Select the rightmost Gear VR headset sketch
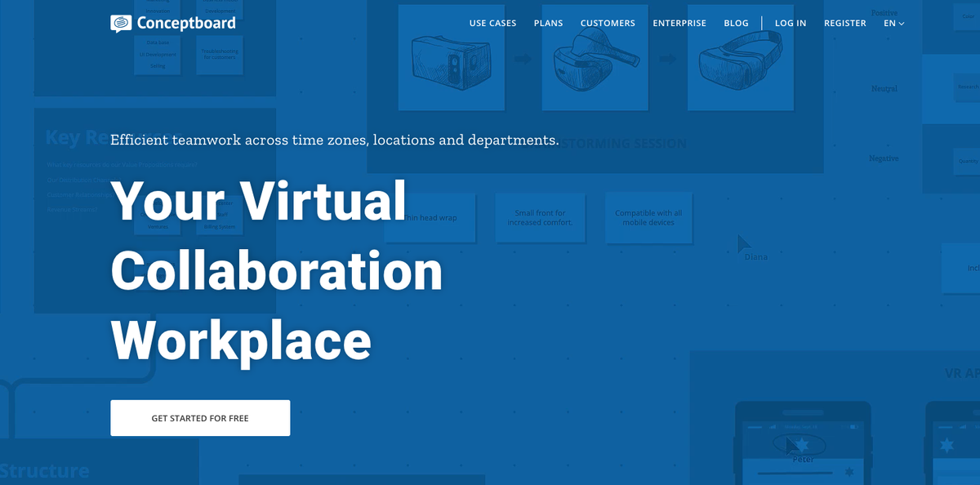This screenshot has width=980, height=485. point(740,57)
